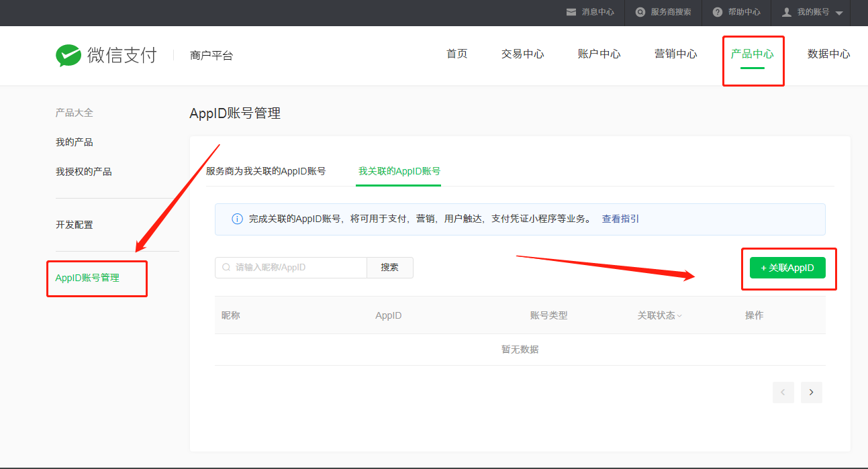
Task: Click the 昵称 column header
Action: 231,315
